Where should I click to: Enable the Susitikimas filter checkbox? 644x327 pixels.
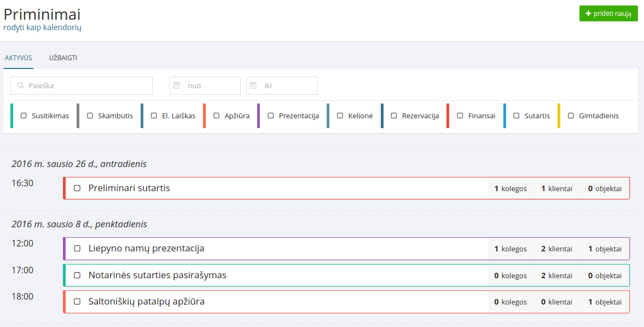[24, 116]
